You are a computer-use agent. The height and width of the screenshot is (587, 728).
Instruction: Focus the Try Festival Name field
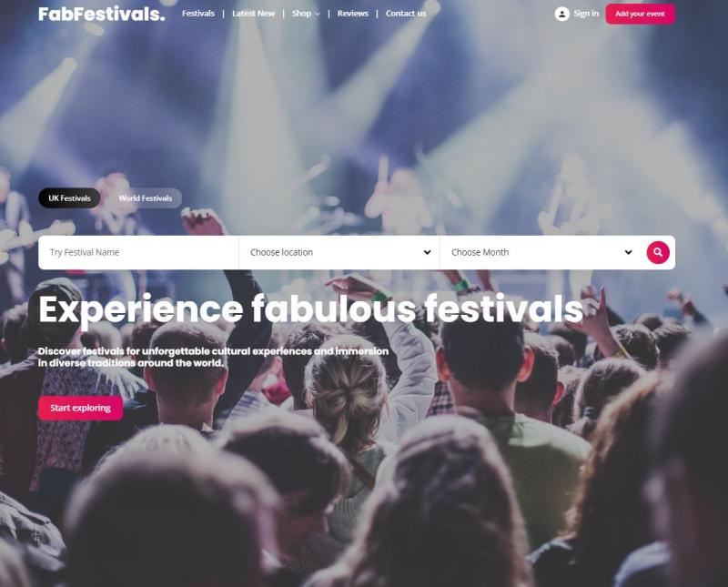tap(138, 252)
